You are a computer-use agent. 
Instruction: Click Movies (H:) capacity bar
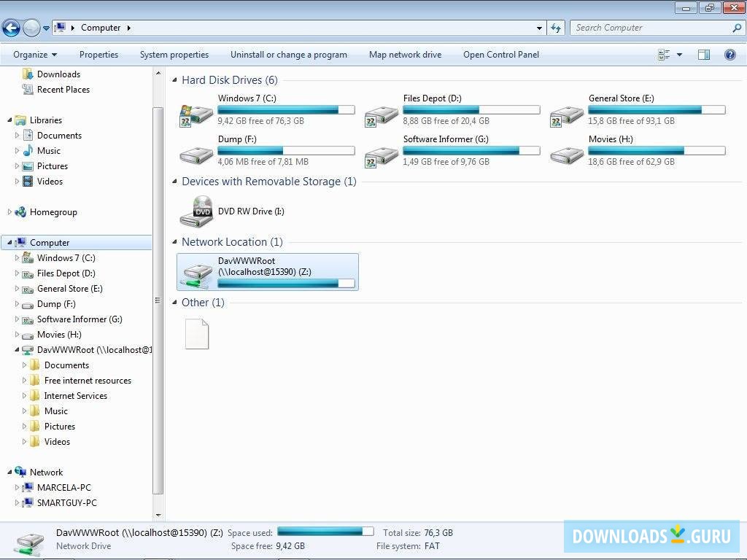(657, 151)
